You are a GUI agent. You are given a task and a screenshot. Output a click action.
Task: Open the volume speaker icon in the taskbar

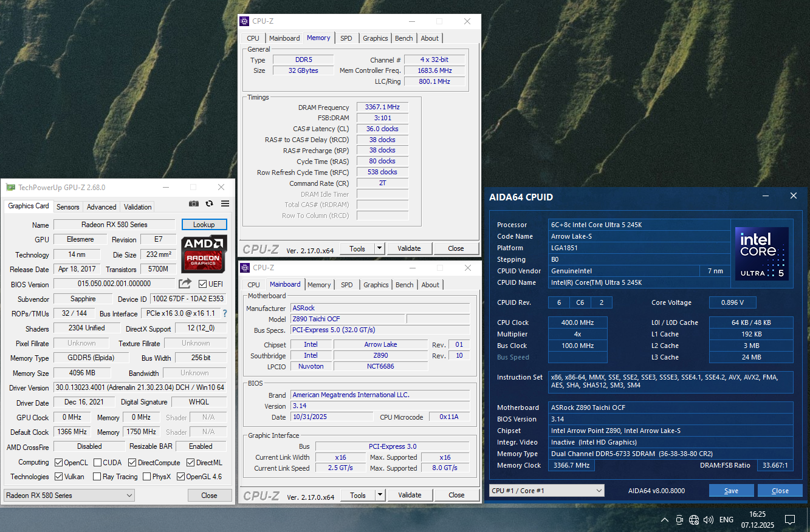[709, 520]
